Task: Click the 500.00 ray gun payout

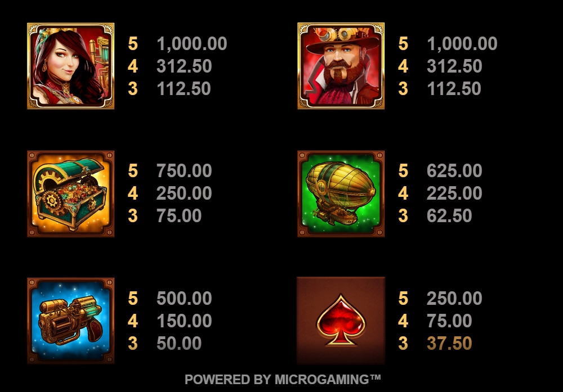Action: (x=184, y=299)
